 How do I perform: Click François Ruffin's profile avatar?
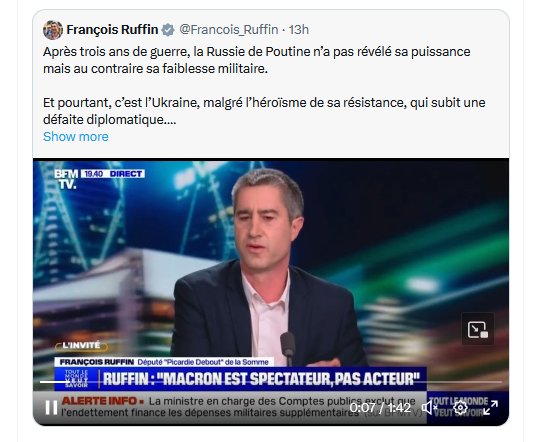[x=53, y=30]
